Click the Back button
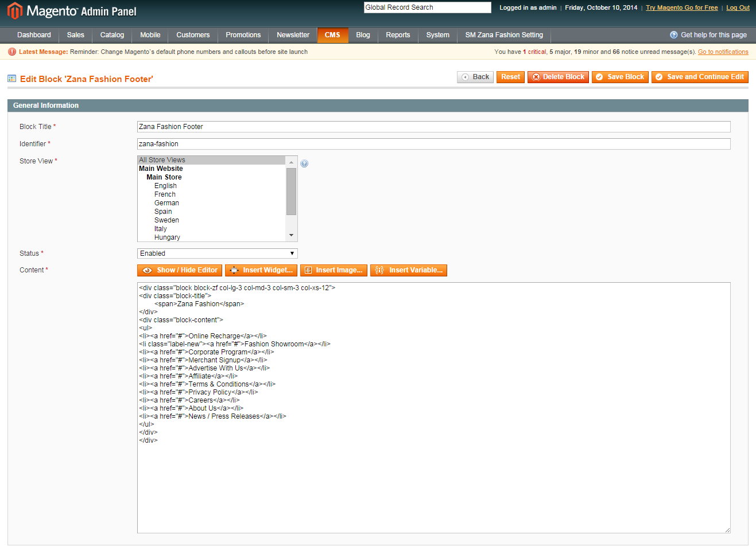Image resolution: width=756 pixels, height=550 pixels. pos(475,77)
